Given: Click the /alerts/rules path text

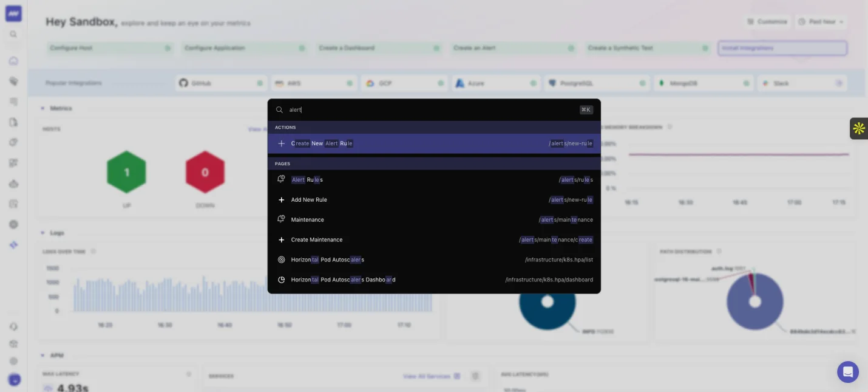Looking at the screenshot, I should (576, 180).
